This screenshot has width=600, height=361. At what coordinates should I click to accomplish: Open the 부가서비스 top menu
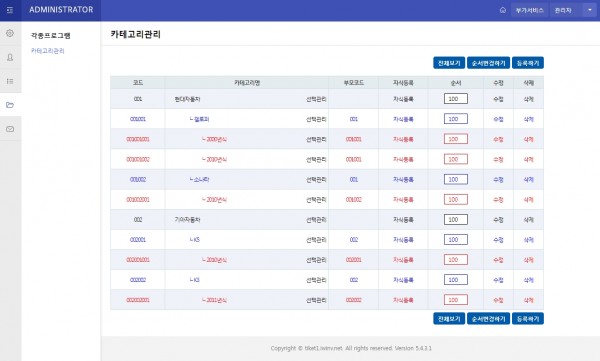(x=530, y=10)
